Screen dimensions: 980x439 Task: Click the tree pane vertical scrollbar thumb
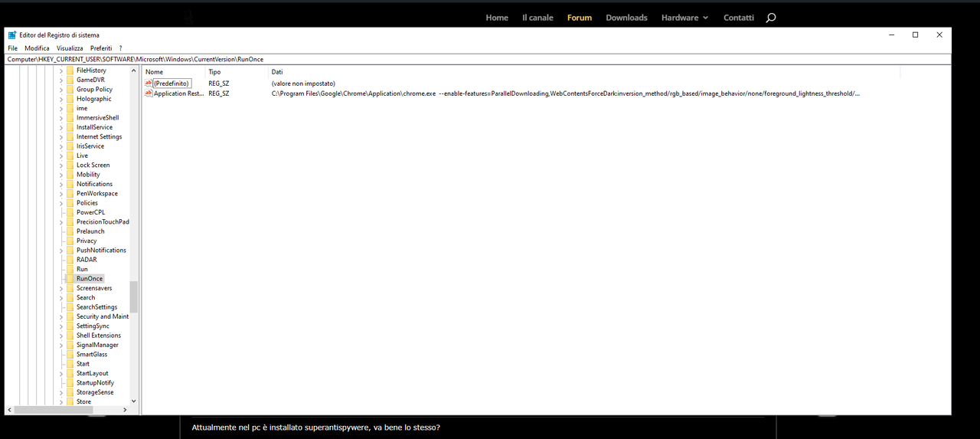[x=134, y=297]
